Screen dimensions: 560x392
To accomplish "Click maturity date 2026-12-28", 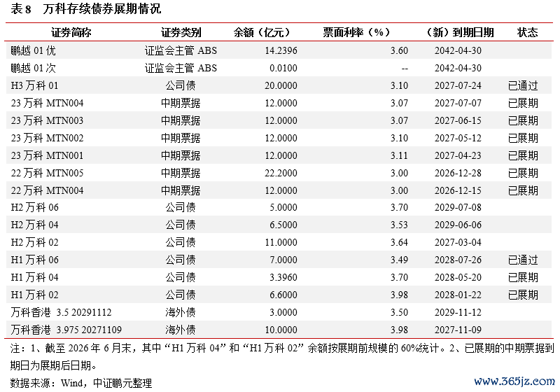I will [x=458, y=173].
